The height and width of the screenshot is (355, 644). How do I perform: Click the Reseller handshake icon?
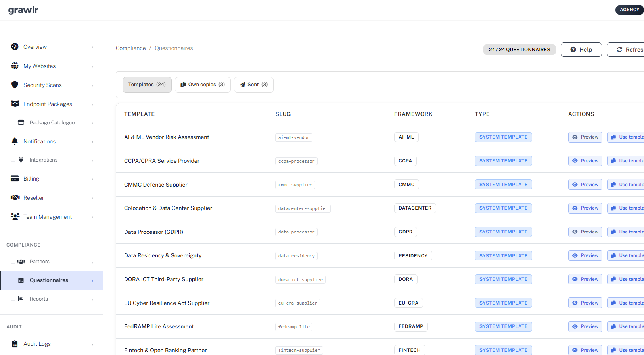15,197
